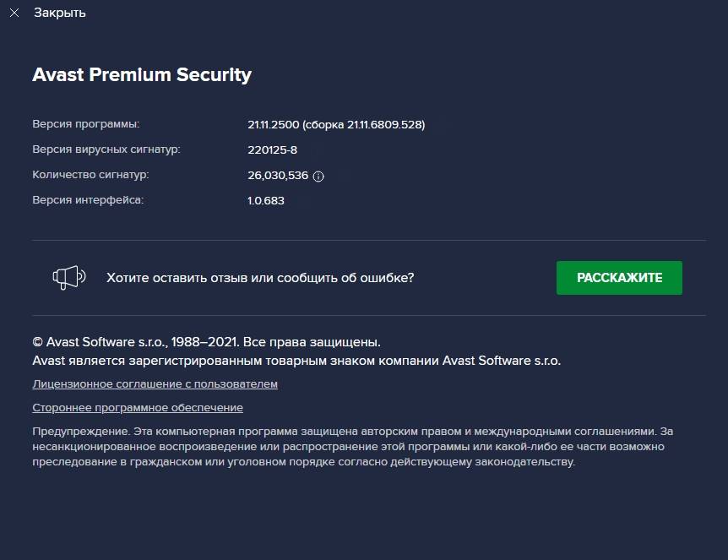Click the trademark line about Avast Software
The height and width of the screenshot is (560, 728).
[x=296, y=361]
